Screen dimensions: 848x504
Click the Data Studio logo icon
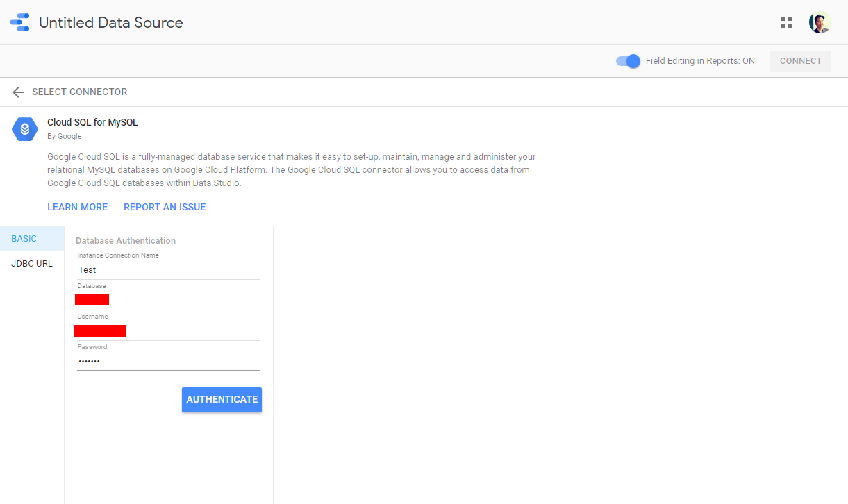[19, 22]
